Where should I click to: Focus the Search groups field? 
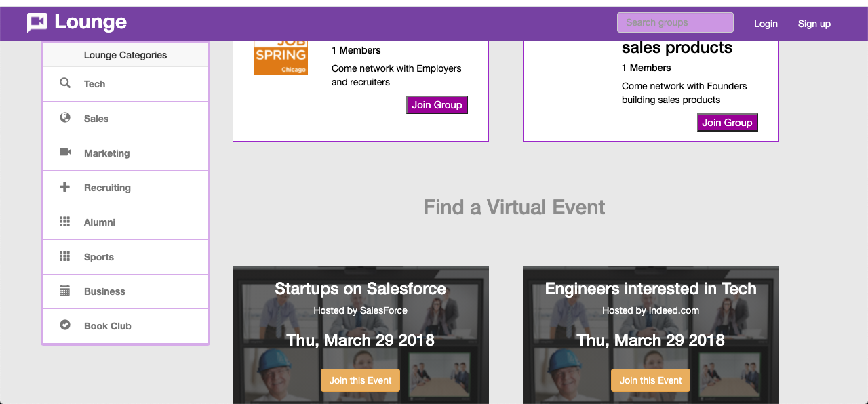pyautogui.click(x=675, y=22)
